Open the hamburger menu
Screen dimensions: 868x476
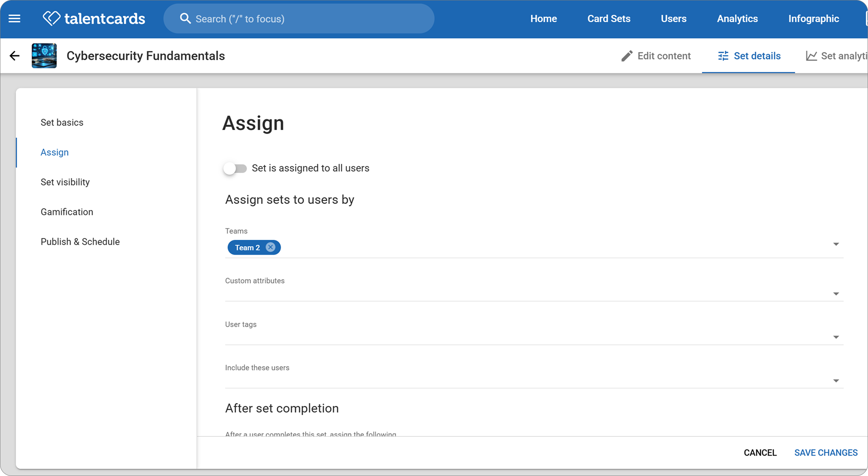pyautogui.click(x=14, y=18)
